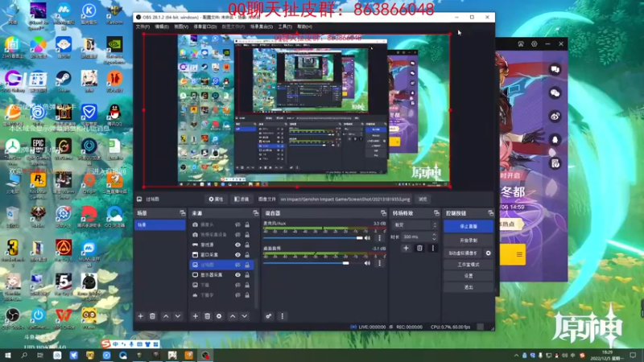This screenshot has width=644, height=362.
Task: Mute the Mic/Aux speaker icon
Action: point(367,238)
